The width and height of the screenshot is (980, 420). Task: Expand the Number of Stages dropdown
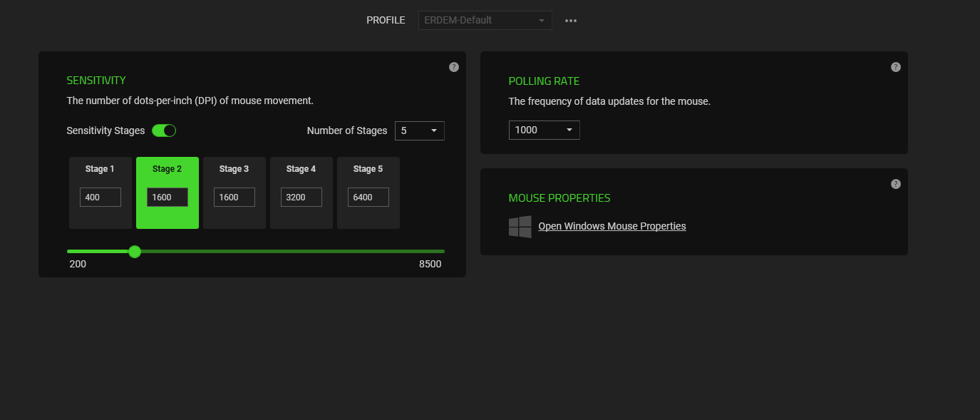(x=419, y=130)
